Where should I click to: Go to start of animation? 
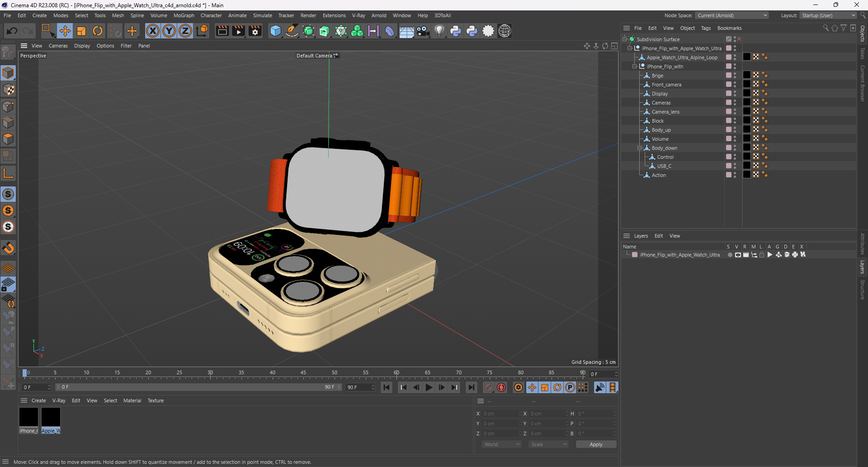pyautogui.click(x=387, y=387)
